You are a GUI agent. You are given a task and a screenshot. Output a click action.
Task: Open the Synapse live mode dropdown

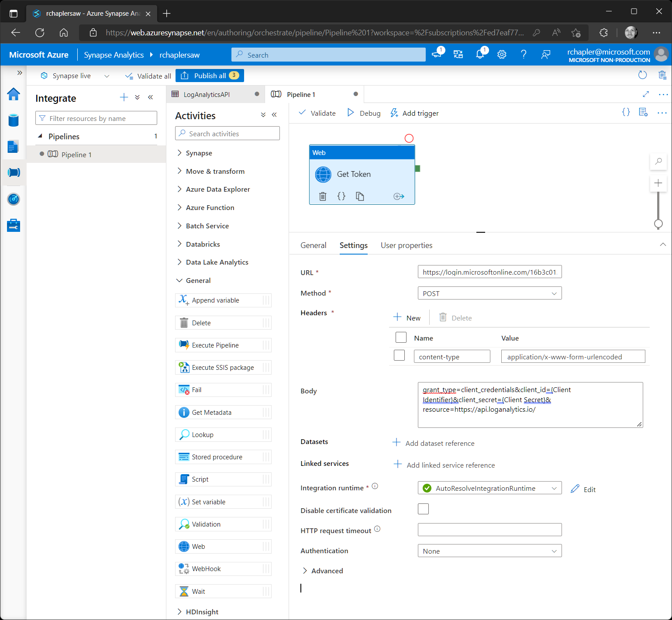pyautogui.click(x=75, y=76)
